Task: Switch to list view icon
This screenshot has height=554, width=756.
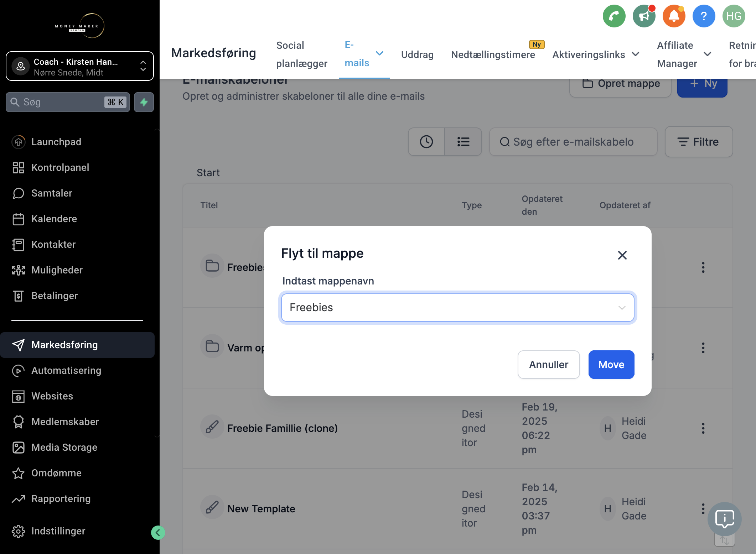Action: click(x=463, y=142)
